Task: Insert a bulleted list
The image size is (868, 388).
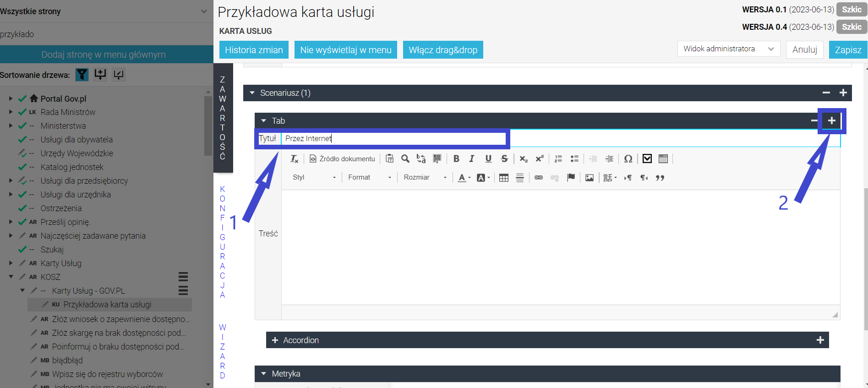Action: pyautogui.click(x=574, y=158)
